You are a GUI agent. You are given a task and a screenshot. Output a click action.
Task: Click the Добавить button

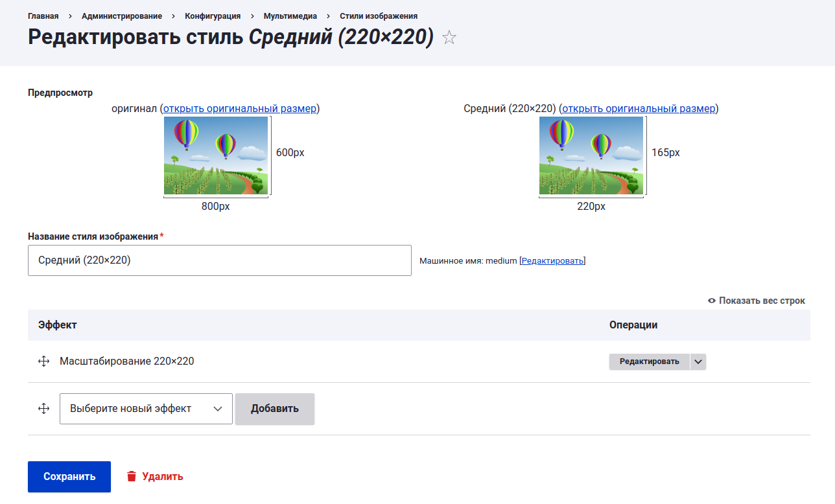click(x=275, y=409)
